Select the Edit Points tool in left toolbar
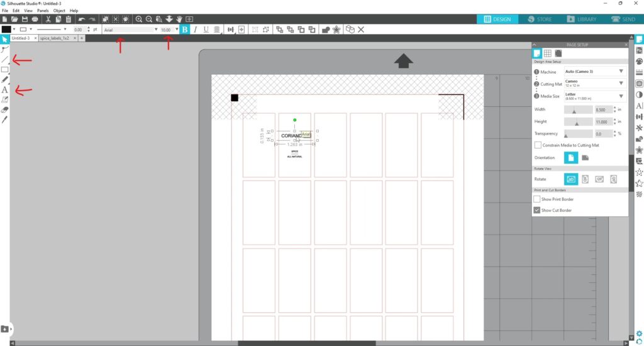 coord(4,50)
